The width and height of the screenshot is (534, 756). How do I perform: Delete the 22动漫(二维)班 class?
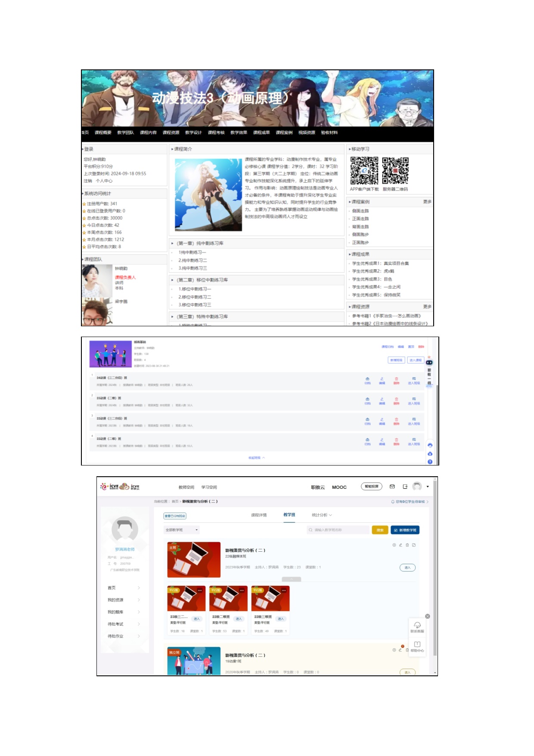[x=396, y=442]
